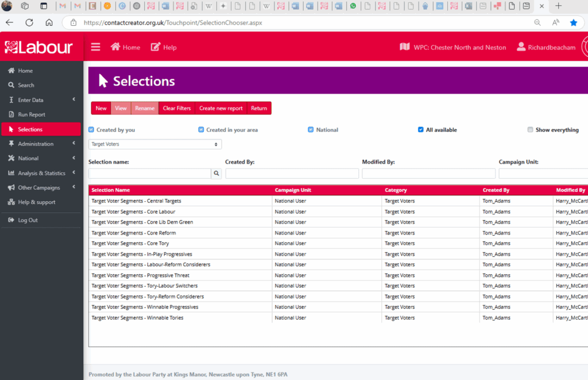Toggle the Created by you checkbox

tap(91, 130)
